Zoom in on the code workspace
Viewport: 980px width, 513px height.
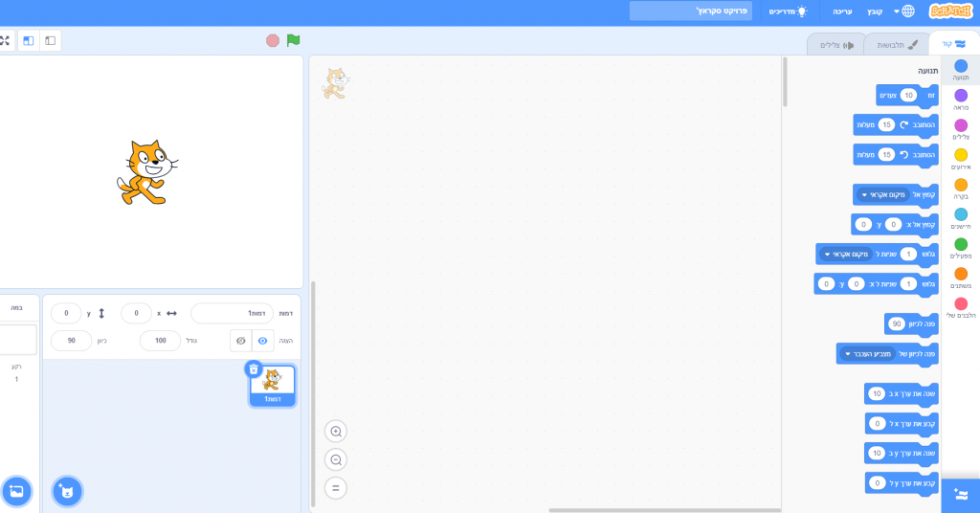pos(335,432)
